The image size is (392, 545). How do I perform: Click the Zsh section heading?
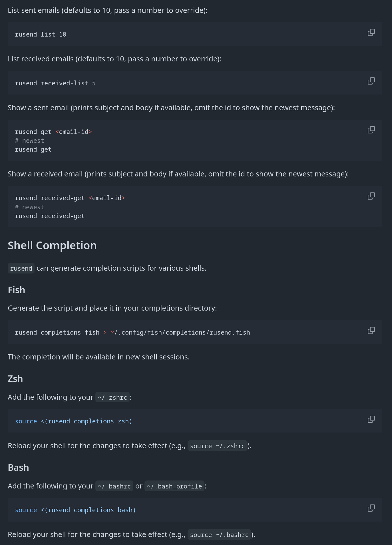click(15, 379)
